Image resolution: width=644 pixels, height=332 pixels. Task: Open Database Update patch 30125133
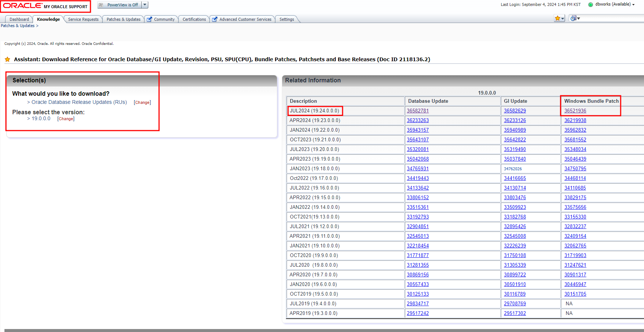417,294
